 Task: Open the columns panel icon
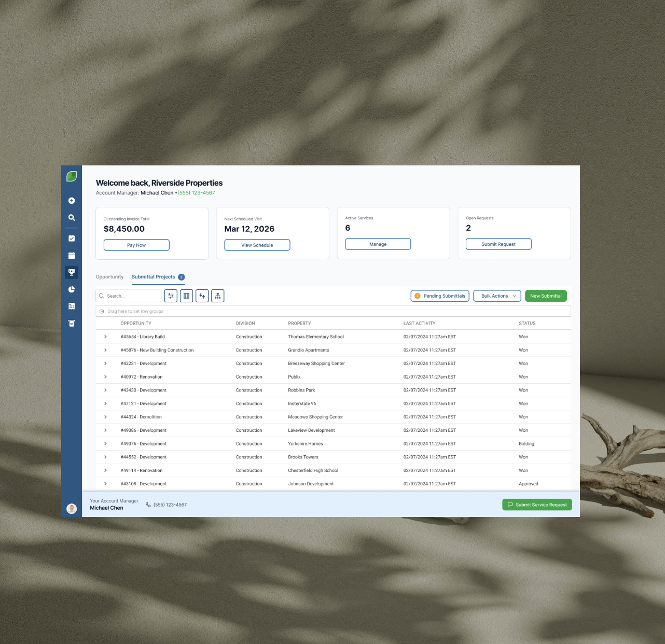click(x=186, y=296)
